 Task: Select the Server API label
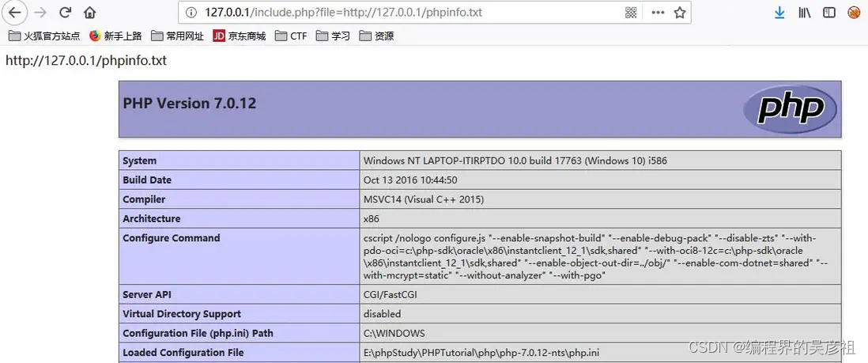point(147,295)
